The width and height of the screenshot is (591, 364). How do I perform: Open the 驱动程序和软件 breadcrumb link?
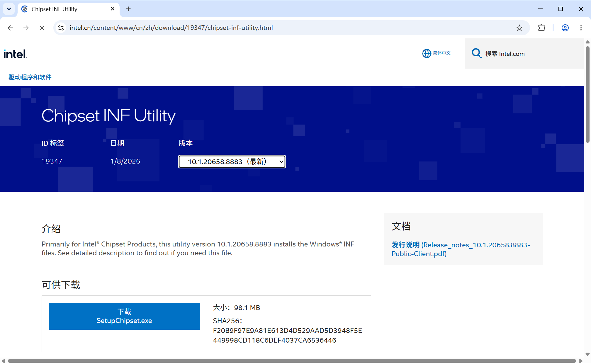[30, 77]
